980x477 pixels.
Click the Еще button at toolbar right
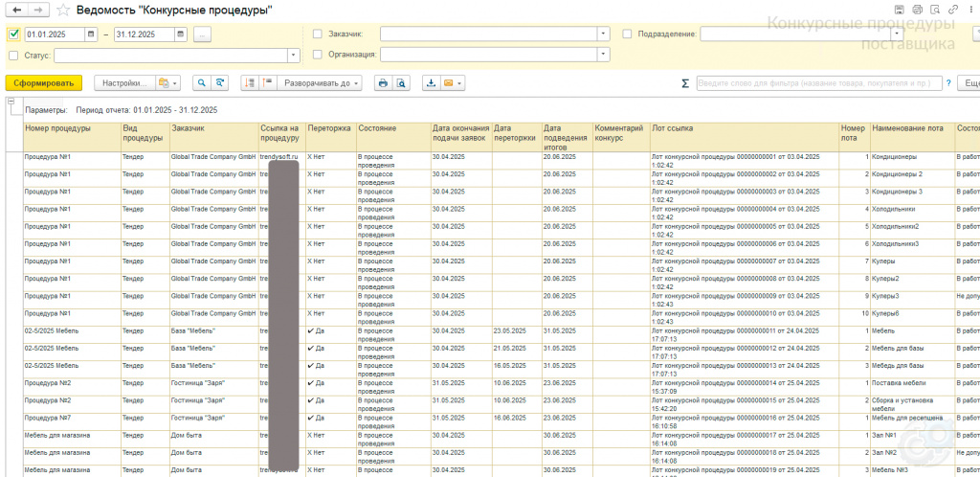pos(969,83)
